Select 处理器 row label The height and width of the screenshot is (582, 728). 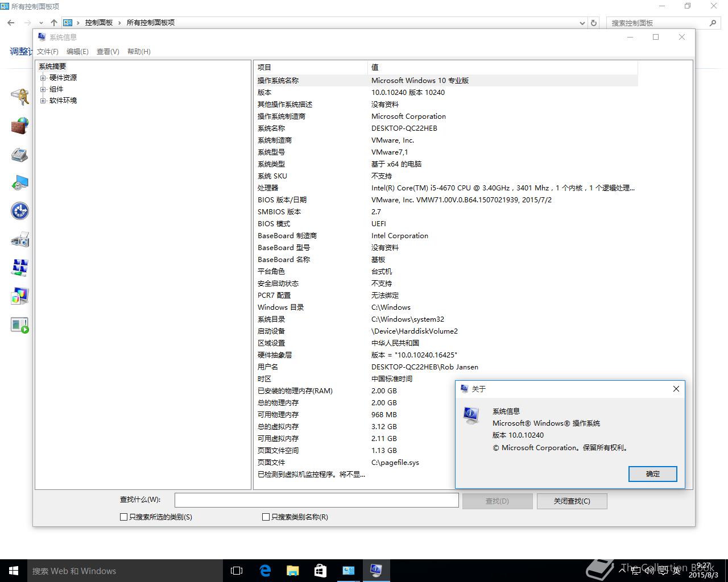tap(268, 188)
